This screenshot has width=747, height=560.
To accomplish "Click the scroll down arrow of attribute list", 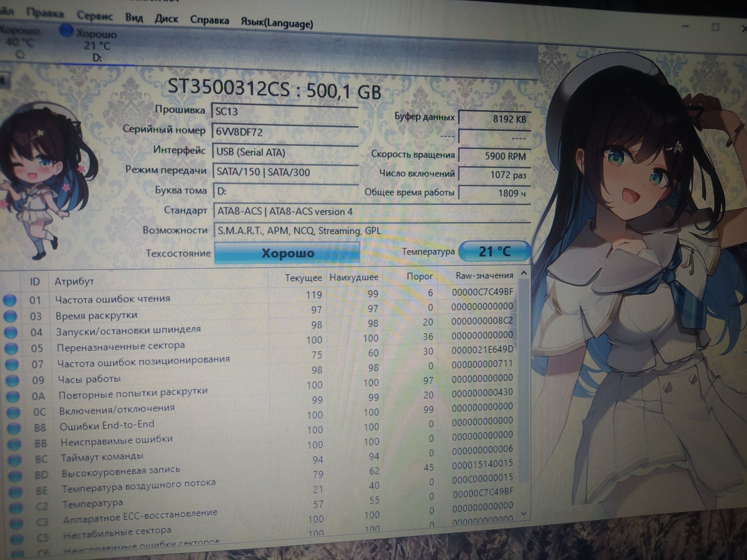I will [x=524, y=514].
